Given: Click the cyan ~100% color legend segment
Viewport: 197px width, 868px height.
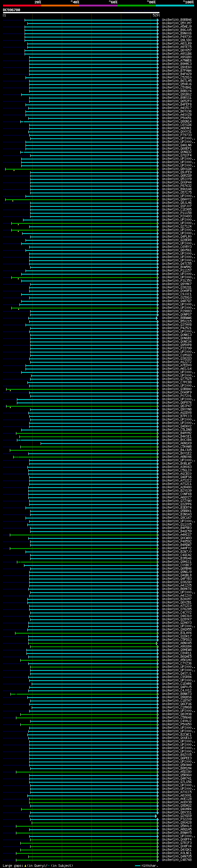Looking at the screenshot, I should 175,6.
